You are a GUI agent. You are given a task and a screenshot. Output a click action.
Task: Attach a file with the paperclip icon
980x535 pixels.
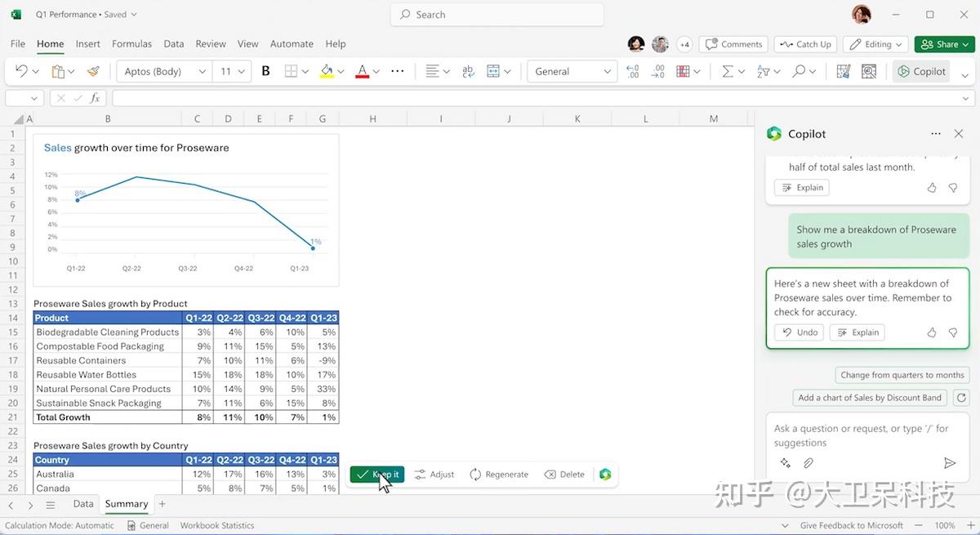tap(808, 463)
